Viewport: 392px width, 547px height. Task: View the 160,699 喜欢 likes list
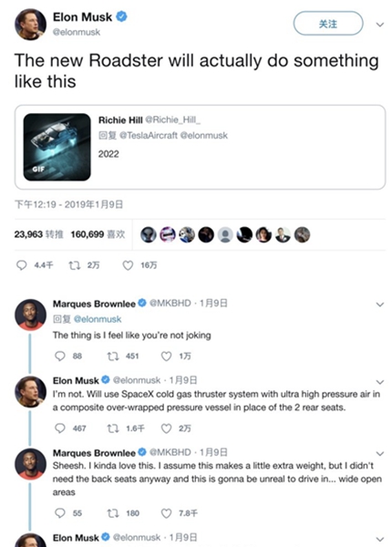point(98,234)
